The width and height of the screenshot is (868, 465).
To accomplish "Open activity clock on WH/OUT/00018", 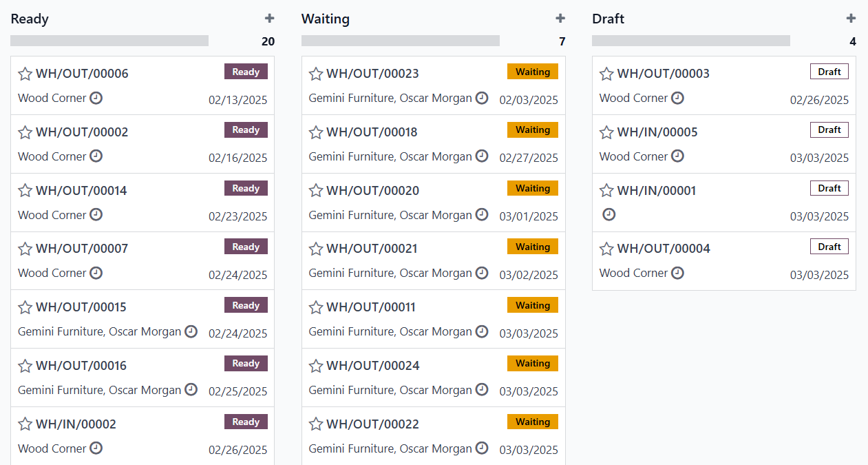I will (482, 156).
